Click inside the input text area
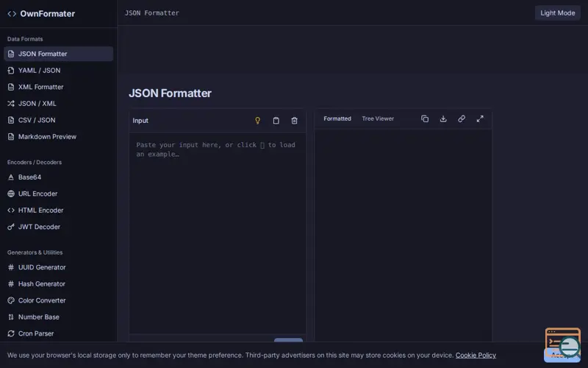 [218, 233]
